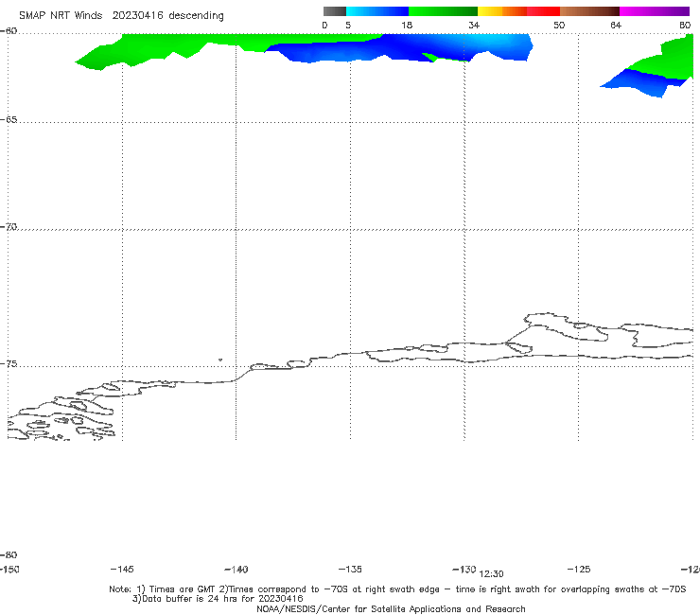Click the longitude label '-140'
Image resolution: width=700 pixels, height=615 pixels.
pos(236,570)
